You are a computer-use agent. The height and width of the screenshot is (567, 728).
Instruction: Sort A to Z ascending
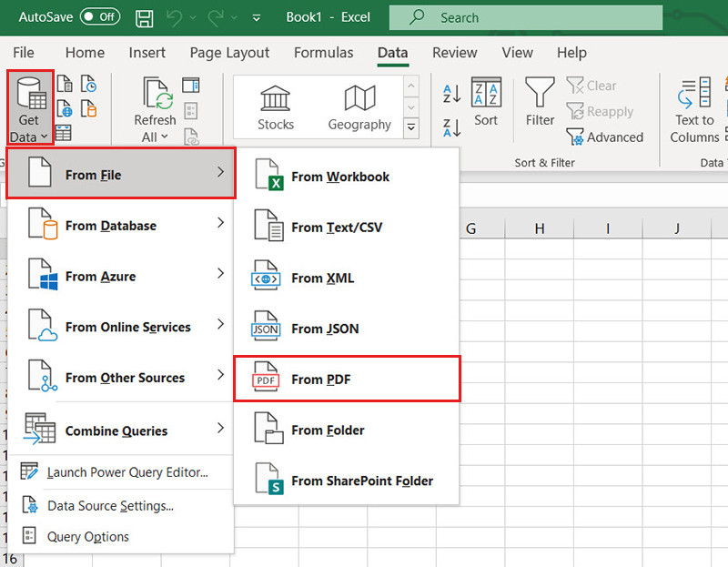point(451,94)
